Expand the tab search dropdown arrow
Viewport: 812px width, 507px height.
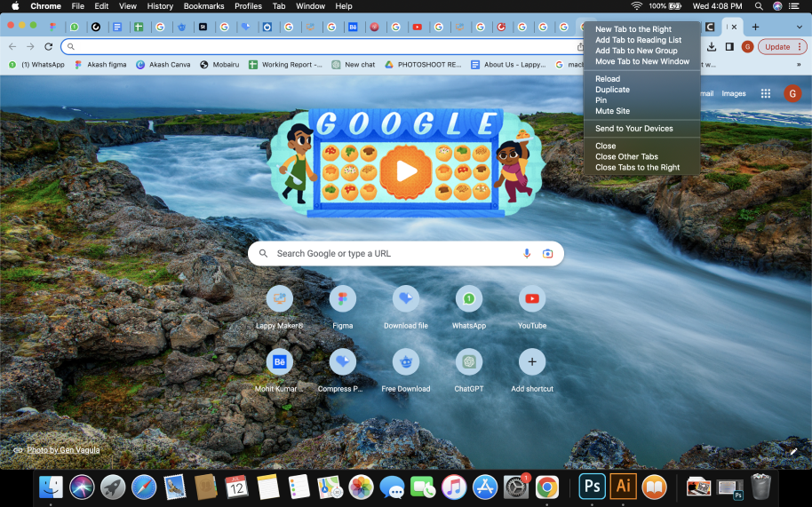tap(799, 27)
